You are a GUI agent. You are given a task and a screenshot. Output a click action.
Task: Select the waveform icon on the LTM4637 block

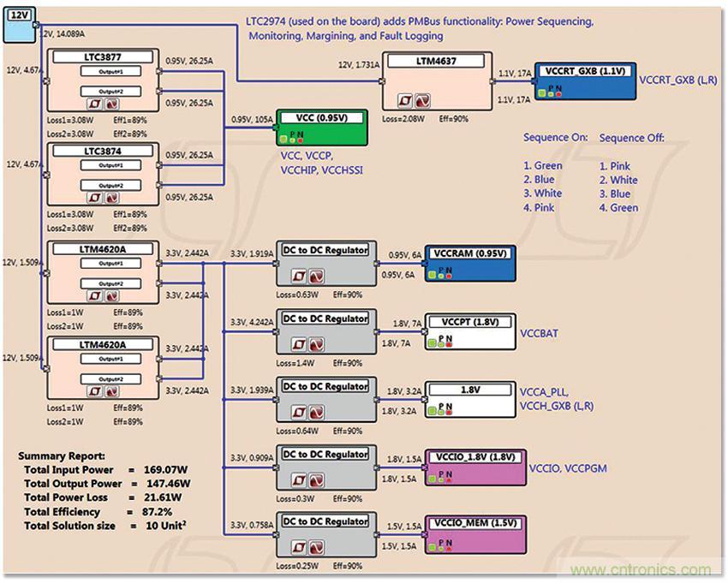423,101
